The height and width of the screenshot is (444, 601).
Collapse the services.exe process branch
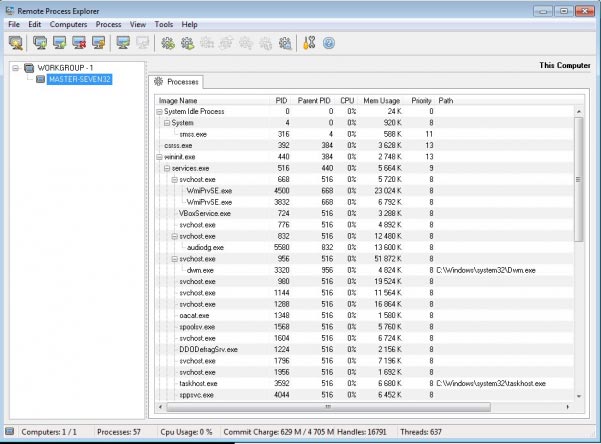pos(166,168)
